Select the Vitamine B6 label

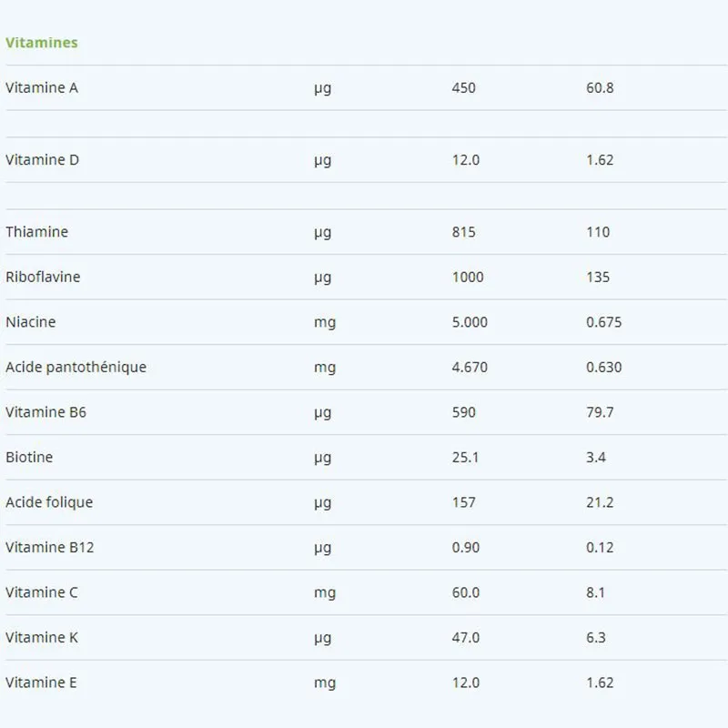[46, 412]
